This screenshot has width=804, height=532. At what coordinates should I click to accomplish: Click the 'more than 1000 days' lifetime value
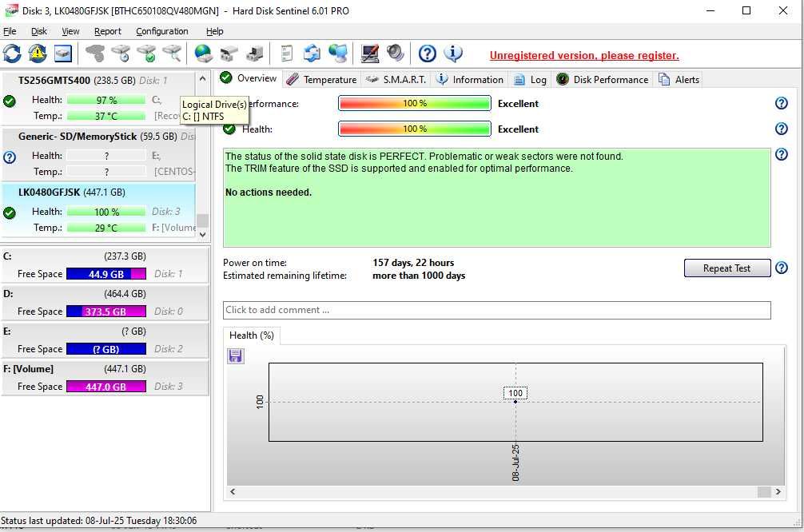click(419, 276)
